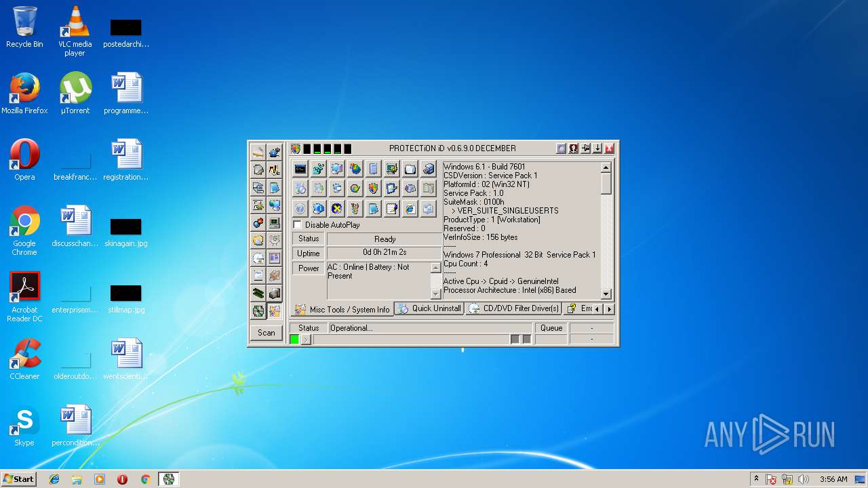Click the Opera icon in the taskbar

point(122,479)
